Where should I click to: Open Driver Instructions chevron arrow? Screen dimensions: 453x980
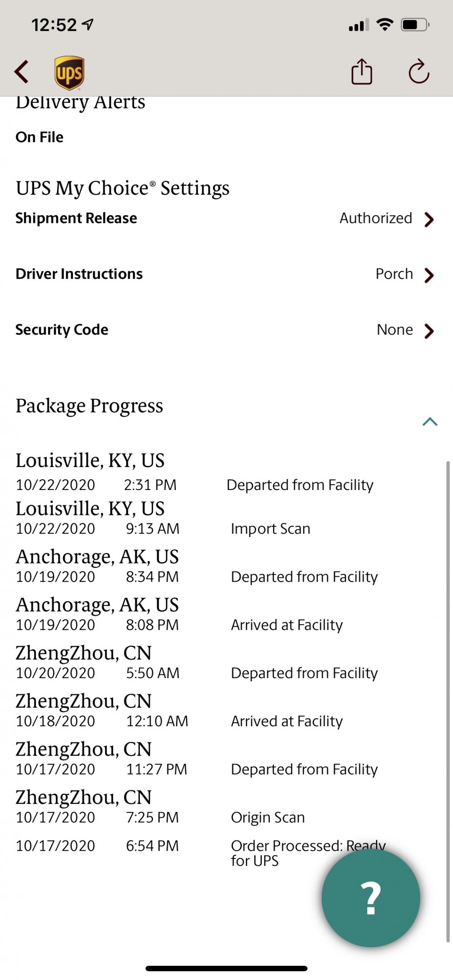pos(429,275)
